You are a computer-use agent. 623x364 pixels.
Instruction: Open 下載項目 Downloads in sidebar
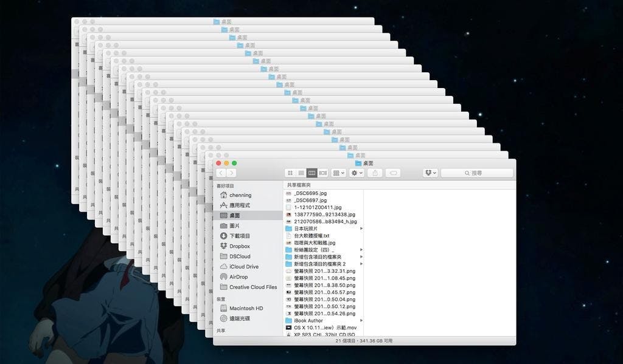248,236
